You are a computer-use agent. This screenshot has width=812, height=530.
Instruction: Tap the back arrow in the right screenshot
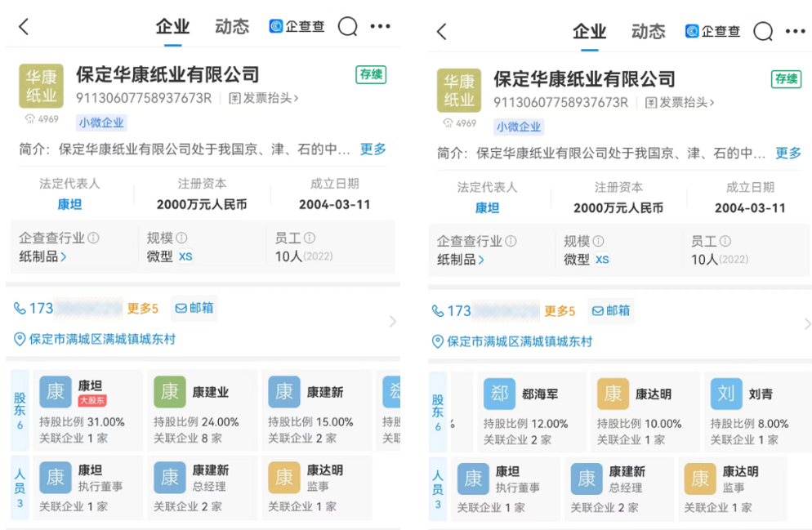click(x=441, y=32)
